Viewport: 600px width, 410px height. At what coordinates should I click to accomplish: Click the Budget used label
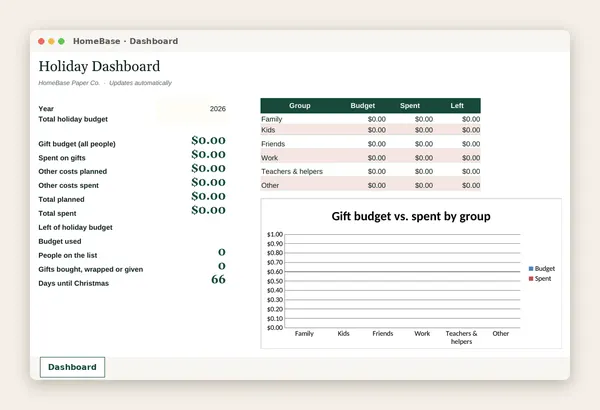tap(60, 241)
